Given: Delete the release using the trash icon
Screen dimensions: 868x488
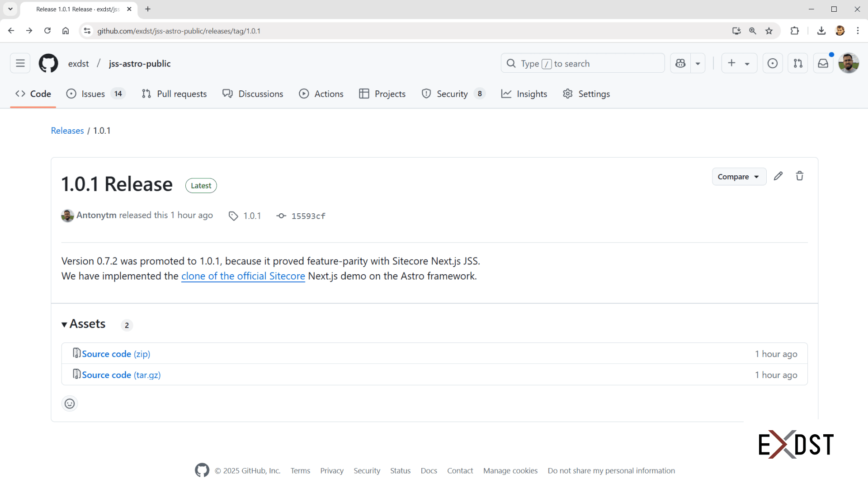Looking at the screenshot, I should pos(800,176).
